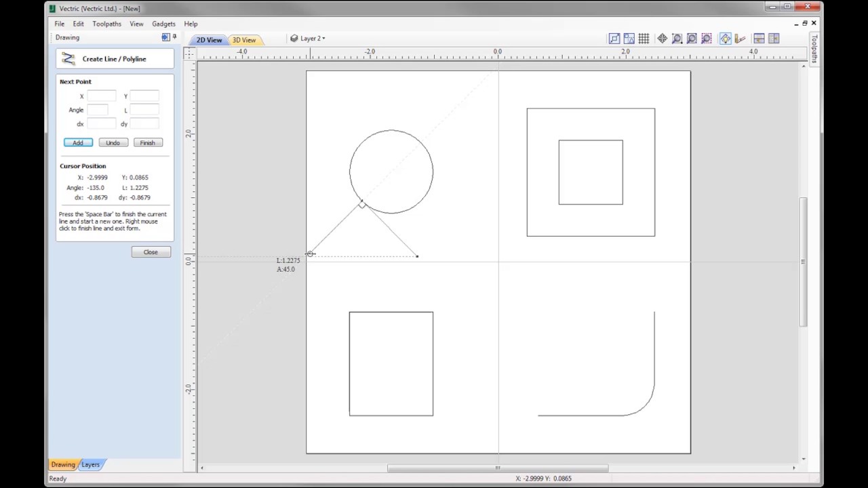
Task: Click zoom to fit drawing icon
Action: 692,39
